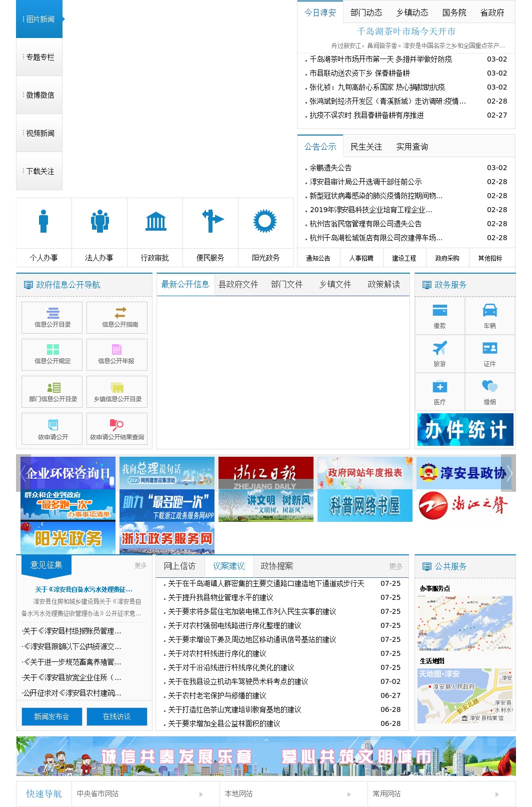This screenshot has width=532, height=807.
Task: Open headline 千岛湖茶叶市场今天开市
Action: [x=406, y=31]
